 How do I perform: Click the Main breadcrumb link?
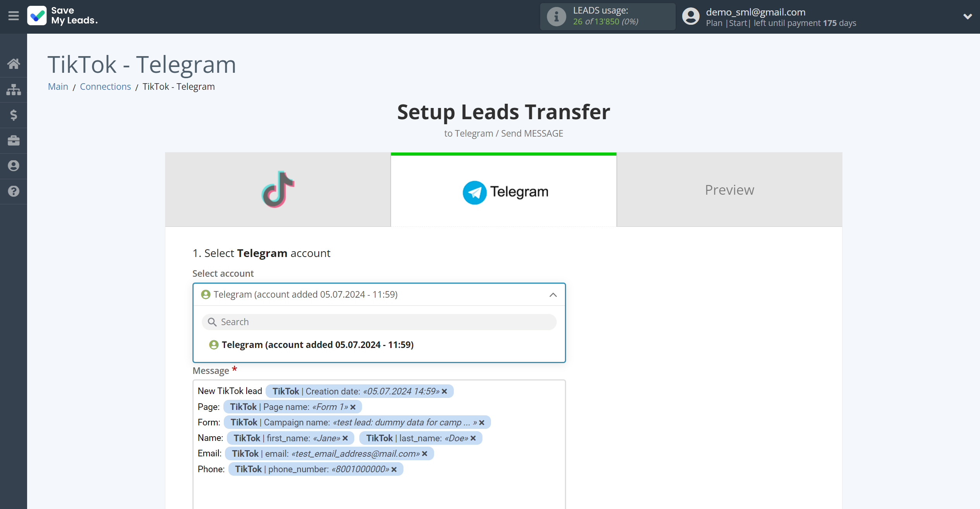(x=58, y=86)
